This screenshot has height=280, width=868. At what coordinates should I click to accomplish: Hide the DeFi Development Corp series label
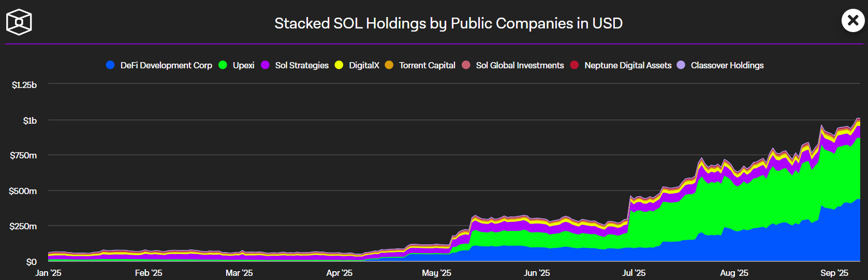pos(166,65)
